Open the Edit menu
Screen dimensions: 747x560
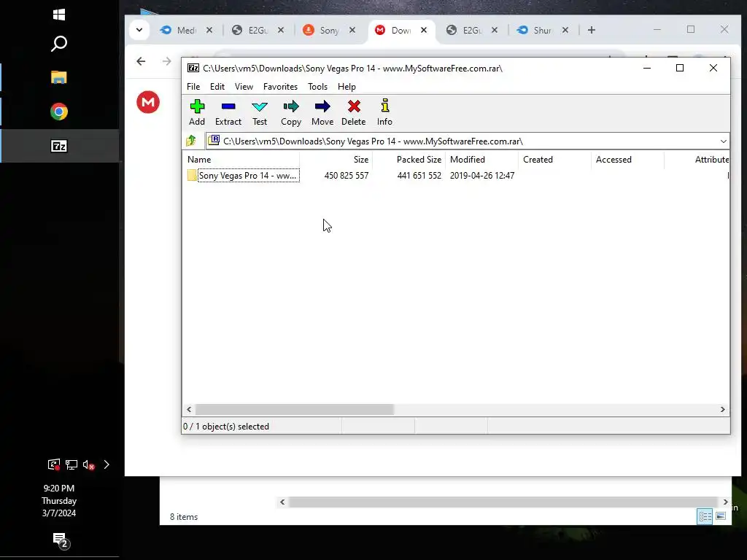[217, 87]
